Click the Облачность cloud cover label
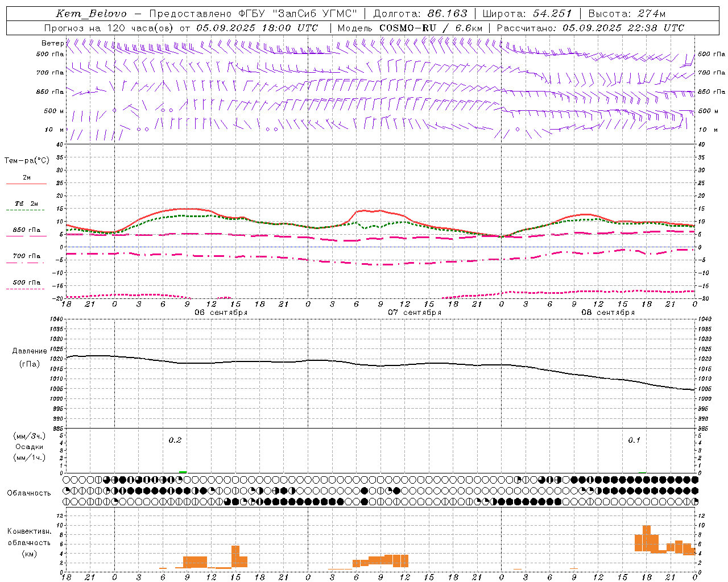The image size is (728, 582). pos(29,493)
